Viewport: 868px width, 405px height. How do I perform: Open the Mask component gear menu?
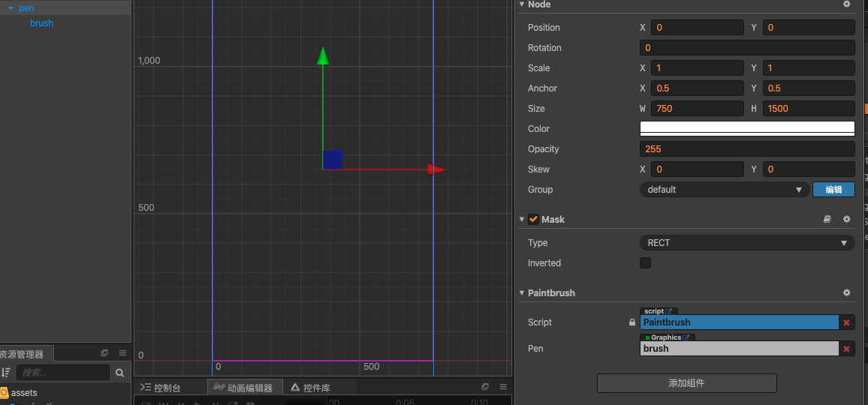point(846,219)
